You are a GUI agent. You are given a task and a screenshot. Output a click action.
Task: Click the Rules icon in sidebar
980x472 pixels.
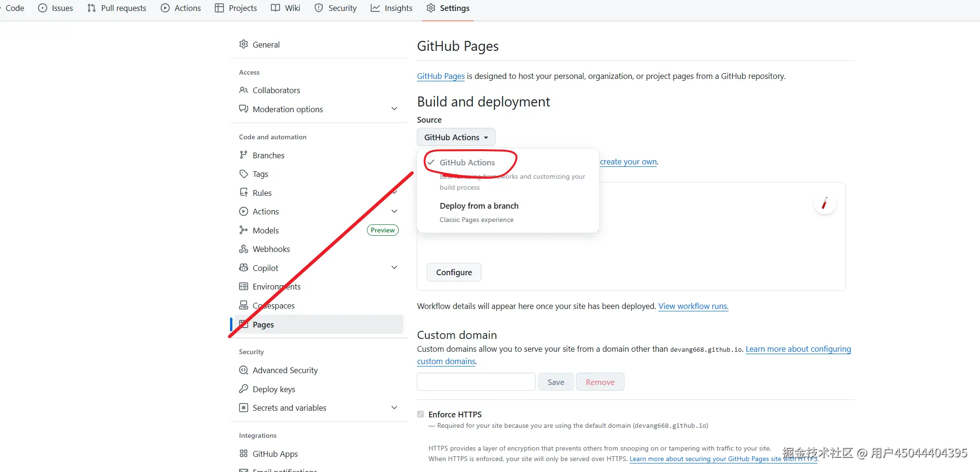pyautogui.click(x=244, y=193)
